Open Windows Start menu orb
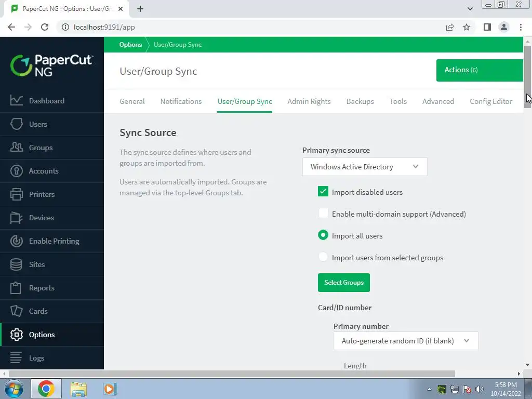The width and height of the screenshot is (532, 399). tap(13, 389)
